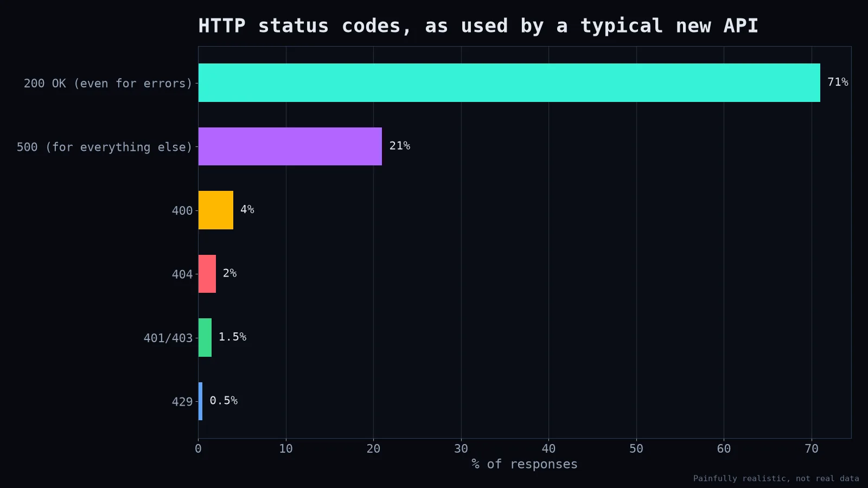Click the teal 200 OK bar
Screen dimensions: 868x488
(509, 82)
